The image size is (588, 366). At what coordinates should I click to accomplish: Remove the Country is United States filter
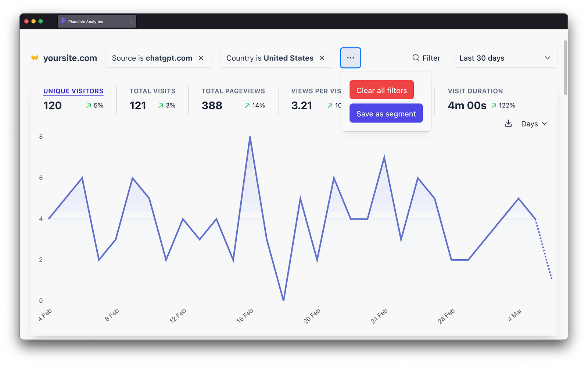tap(322, 58)
